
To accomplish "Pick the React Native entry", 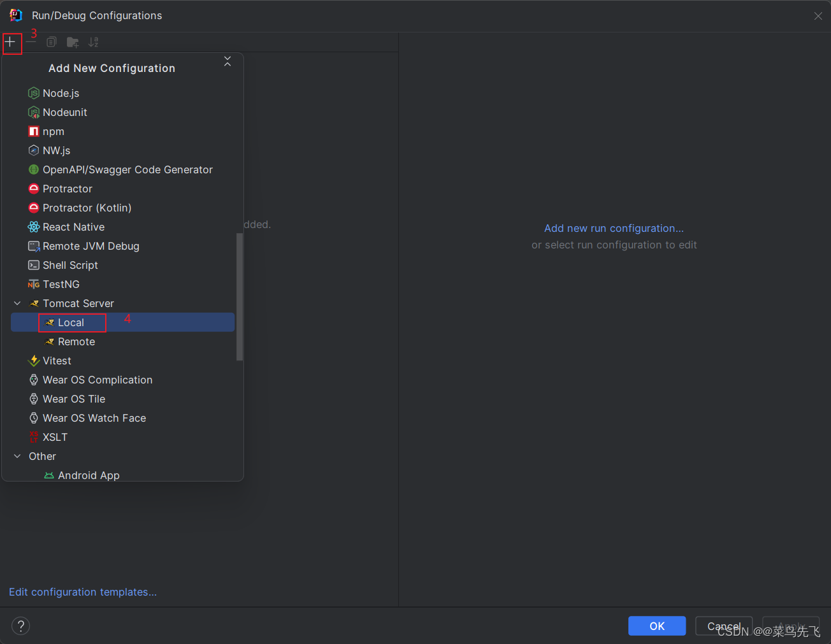I will (123, 227).
